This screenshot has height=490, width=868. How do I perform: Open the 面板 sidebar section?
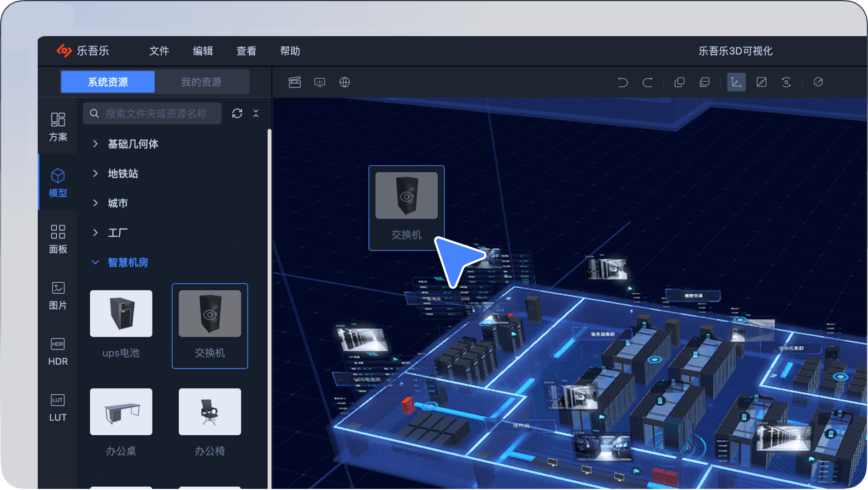tap(58, 239)
